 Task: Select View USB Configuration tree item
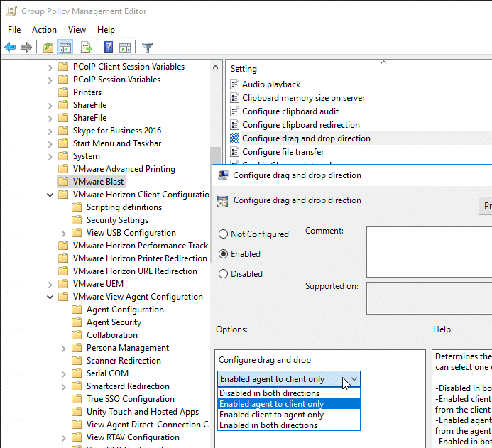[131, 233]
